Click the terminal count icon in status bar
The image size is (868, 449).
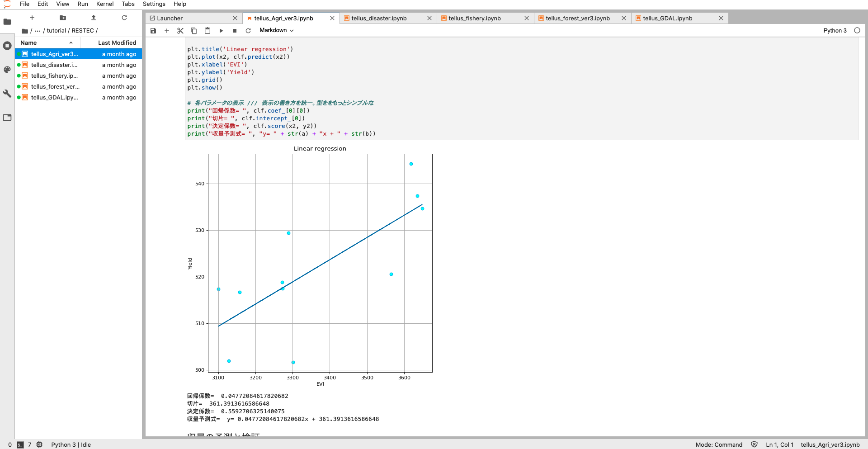click(20, 445)
